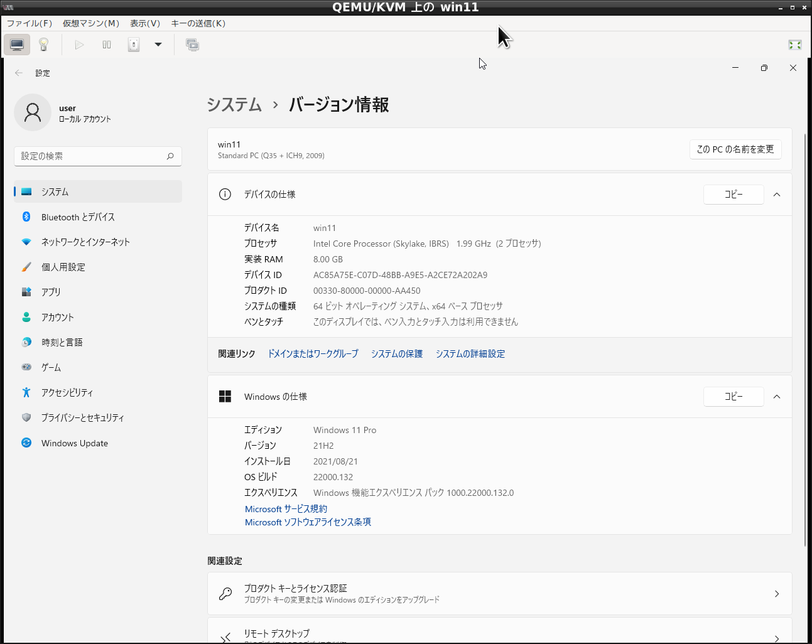Open Microsoft サービス規約 link

(x=286, y=509)
